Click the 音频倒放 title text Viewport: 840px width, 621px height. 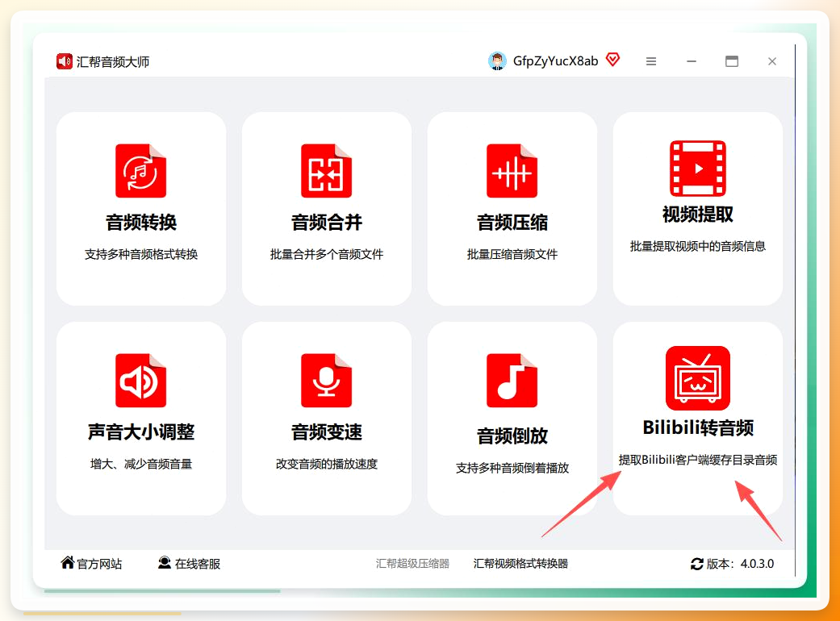point(512,436)
